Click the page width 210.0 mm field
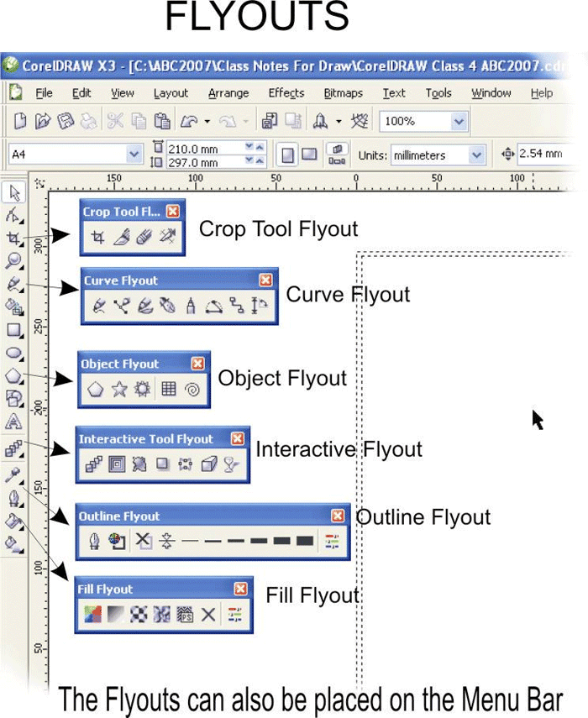The height and width of the screenshot is (718, 588). coord(206,149)
